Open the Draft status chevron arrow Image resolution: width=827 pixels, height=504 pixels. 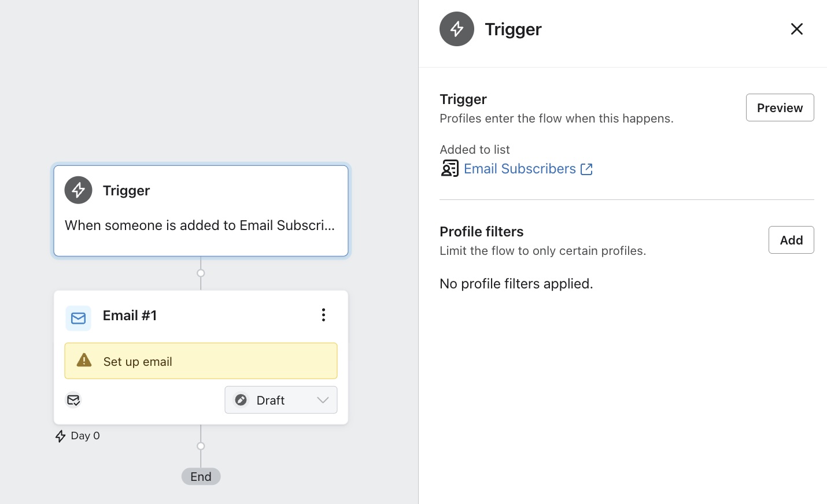pyautogui.click(x=323, y=399)
